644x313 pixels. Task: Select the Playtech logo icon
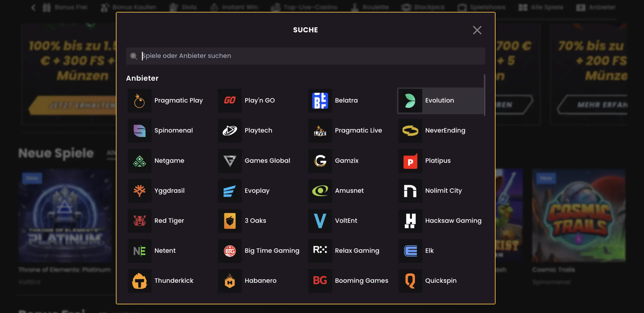[230, 130]
